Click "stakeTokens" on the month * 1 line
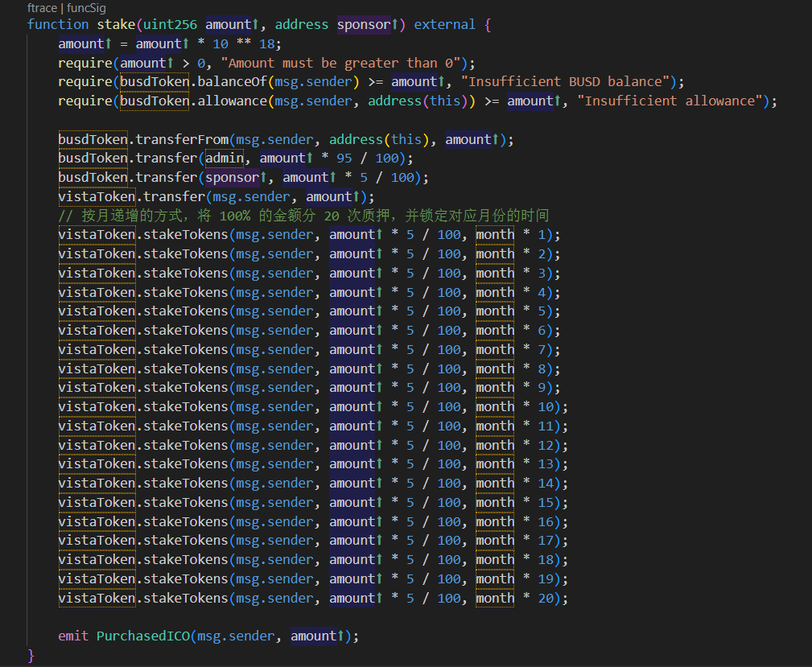Viewport: 812px width, 667px height. [185, 235]
